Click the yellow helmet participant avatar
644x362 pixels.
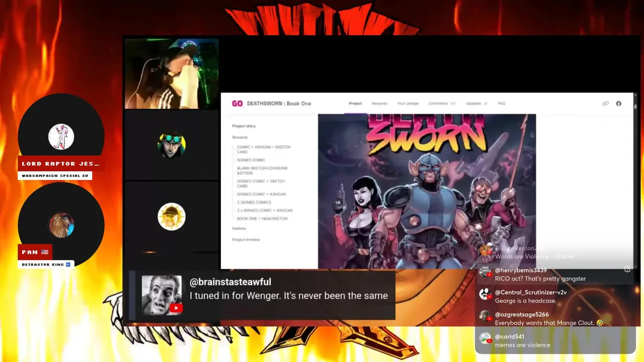pyautogui.click(x=172, y=217)
